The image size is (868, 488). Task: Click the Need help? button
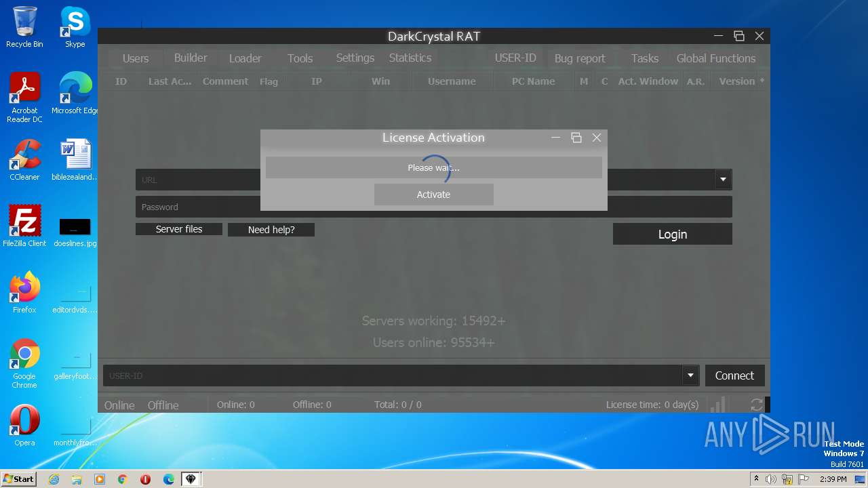click(271, 230)
